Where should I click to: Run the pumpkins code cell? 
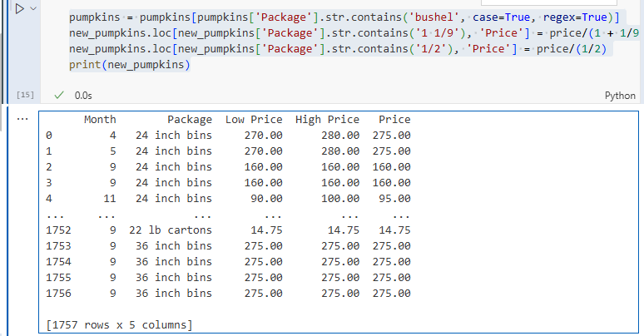tap(18, 8)
